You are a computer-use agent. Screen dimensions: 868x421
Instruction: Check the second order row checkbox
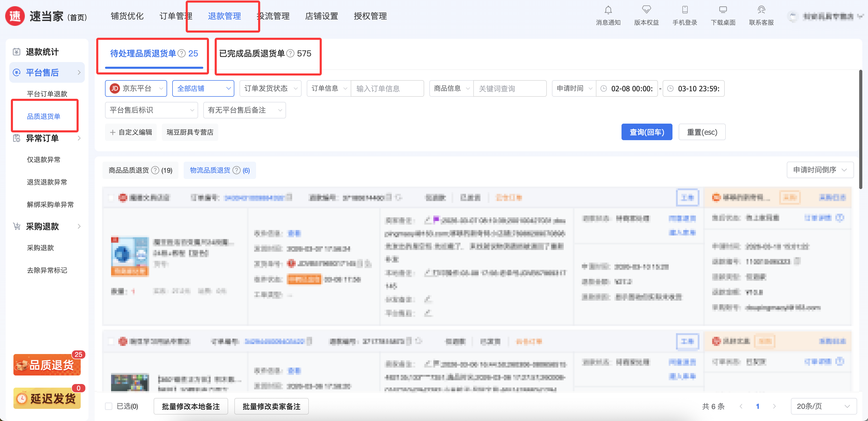pos(111,342)
